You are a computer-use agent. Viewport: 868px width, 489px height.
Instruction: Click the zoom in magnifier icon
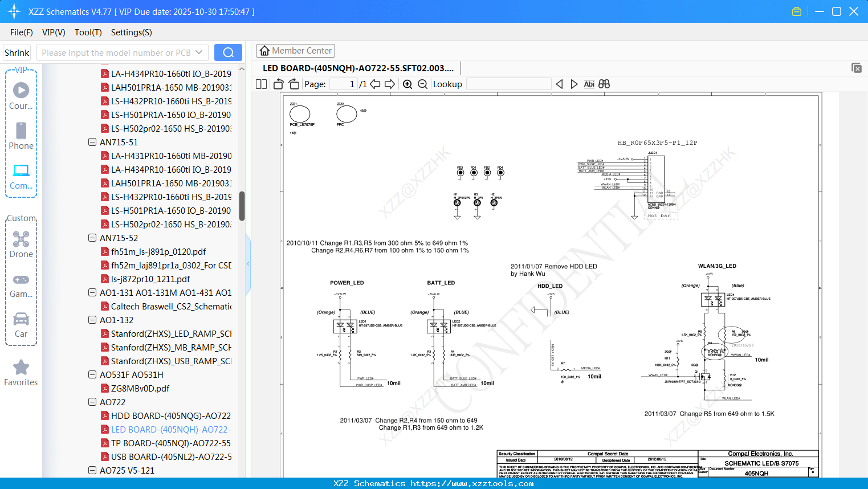pos(407,84)
